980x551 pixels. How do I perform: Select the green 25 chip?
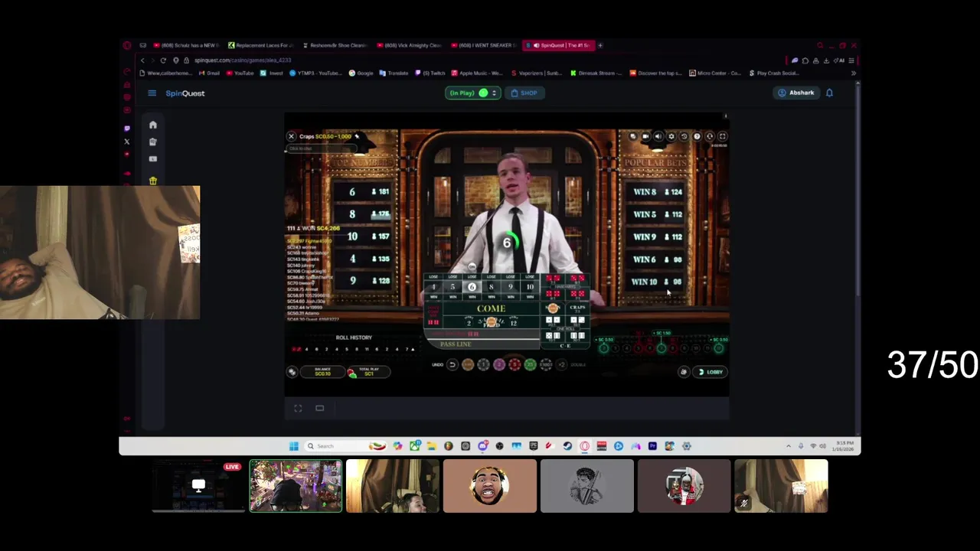pos(530,364)
